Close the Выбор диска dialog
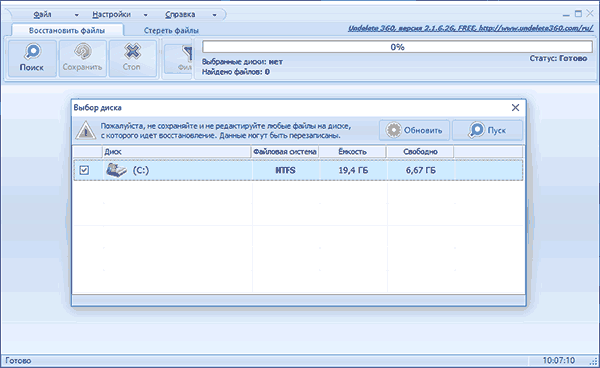The width and height of the screenshot is (600, 368). coord(515,107)
